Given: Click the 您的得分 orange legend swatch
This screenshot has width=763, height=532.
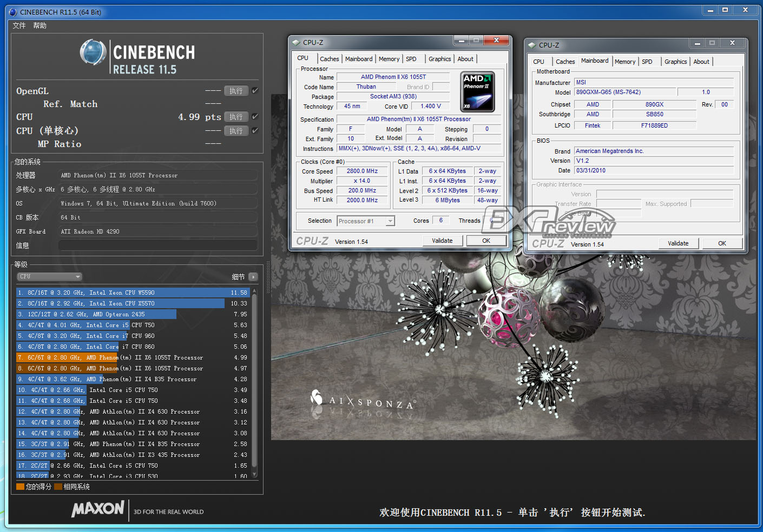Looking at the screenshot, I should tap(20, 487).
